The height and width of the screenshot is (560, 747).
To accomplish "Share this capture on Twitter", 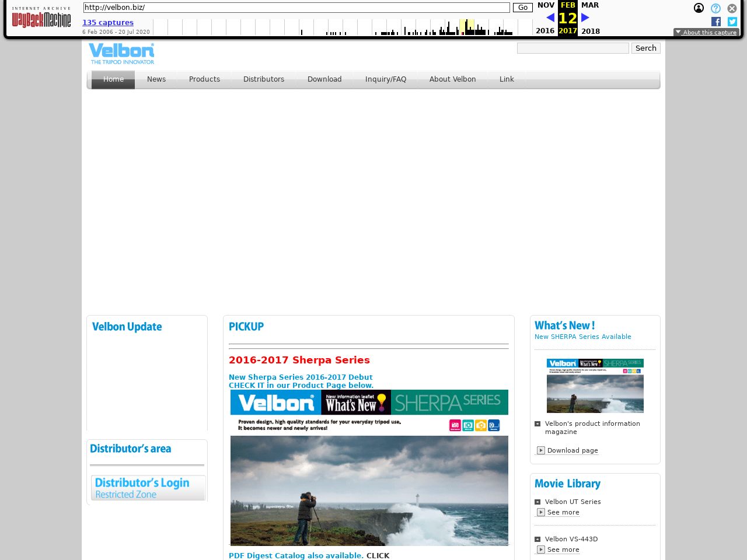I will tap(732, 22).
